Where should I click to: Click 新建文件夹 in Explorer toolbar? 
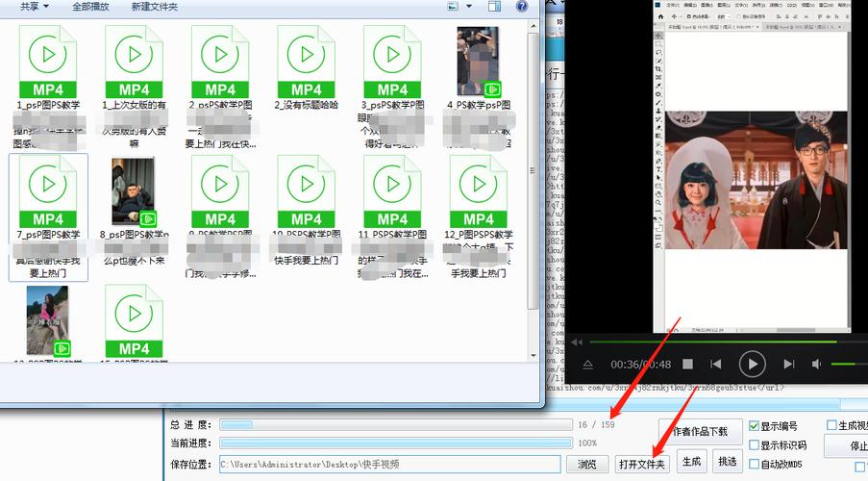point(155,7)
